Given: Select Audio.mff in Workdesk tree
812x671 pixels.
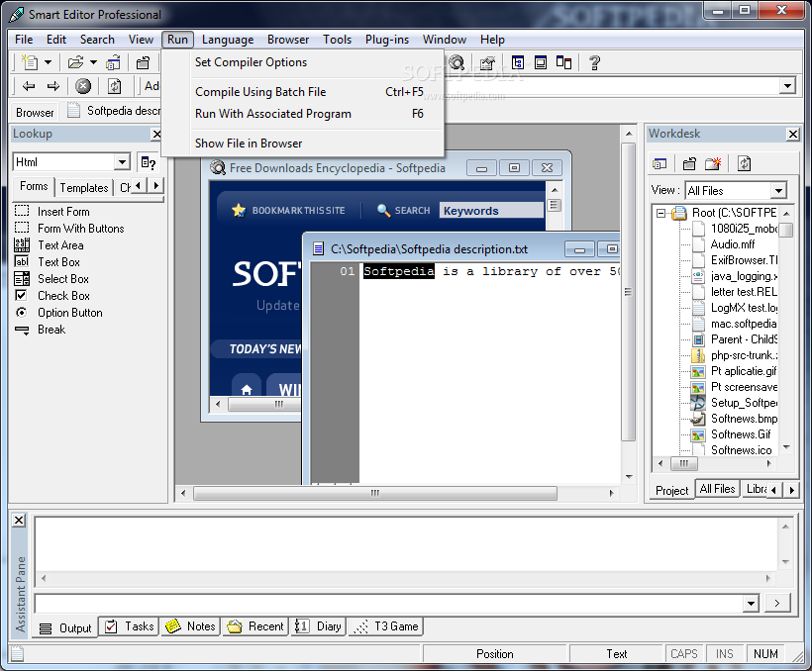Looking at the screenshot, I should [x=732, y=244].
